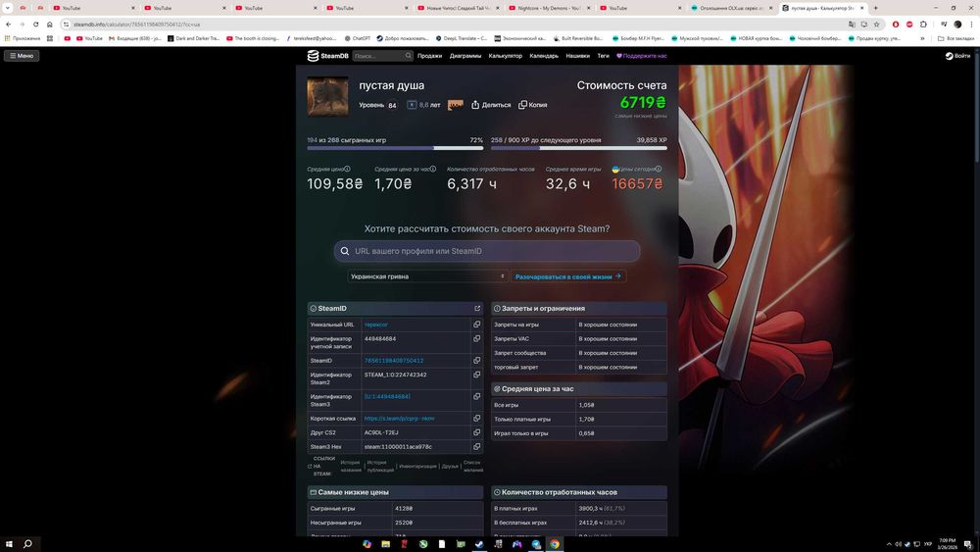Open Список желаний Steam link
Image resolution: width=980 pixels, height=552 pixels.
[x=473, y=467]
